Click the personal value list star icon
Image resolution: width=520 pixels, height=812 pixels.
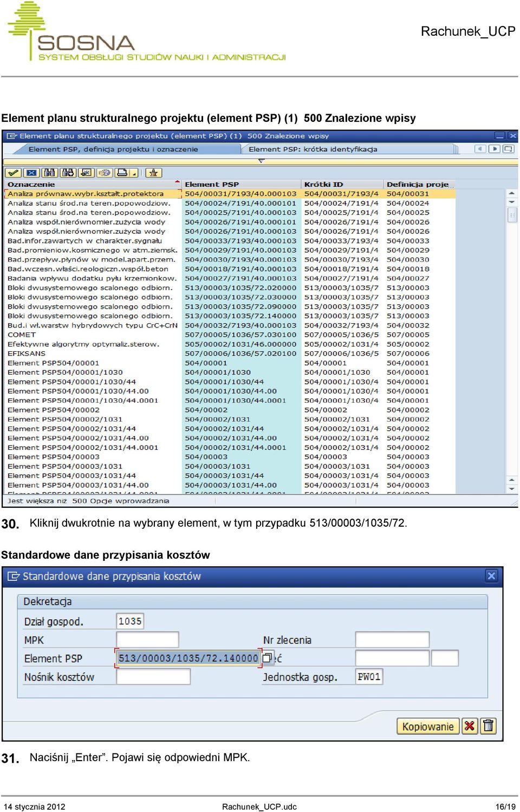click(x=154, y=173)
